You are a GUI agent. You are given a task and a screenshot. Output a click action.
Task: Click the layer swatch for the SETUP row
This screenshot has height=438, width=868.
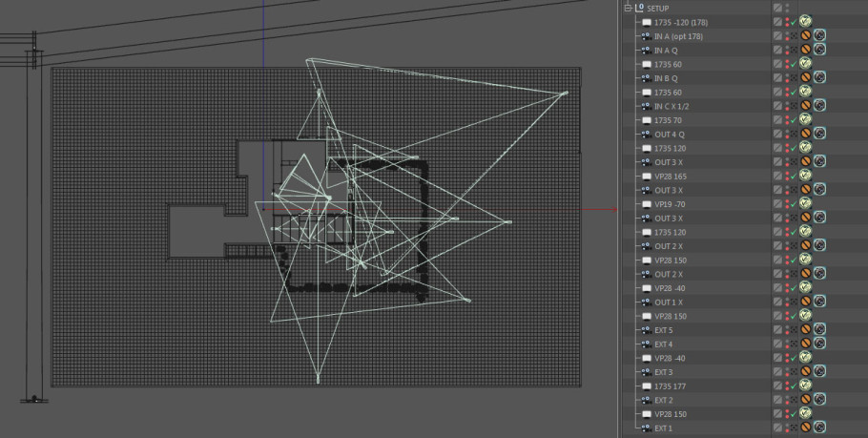778,8
